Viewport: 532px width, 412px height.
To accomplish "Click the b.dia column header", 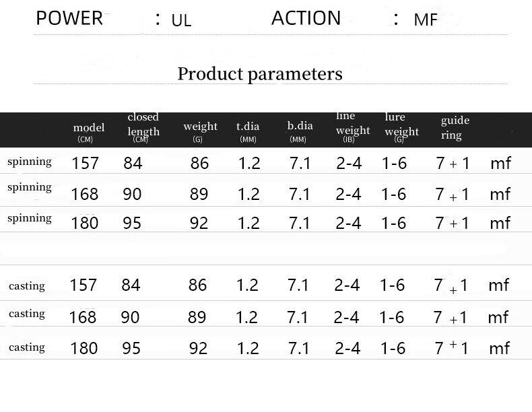I will pyautogui.click(x=300, y=131).
